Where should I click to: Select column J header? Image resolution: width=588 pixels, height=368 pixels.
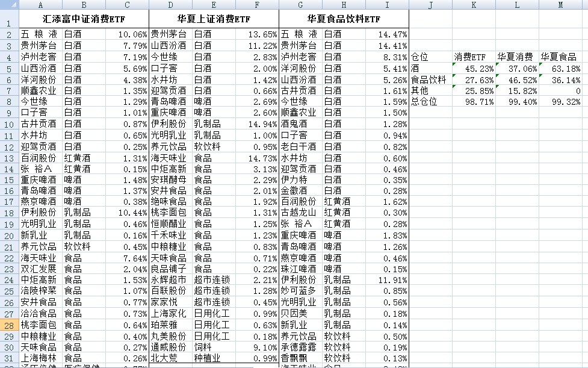point(430,4)
